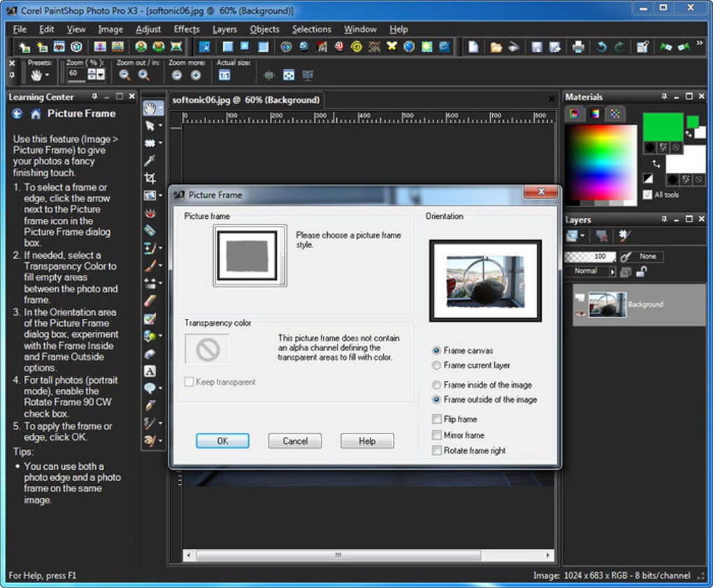Select the Crop tool
Screen dimensions: 713x588
[150, 178]
